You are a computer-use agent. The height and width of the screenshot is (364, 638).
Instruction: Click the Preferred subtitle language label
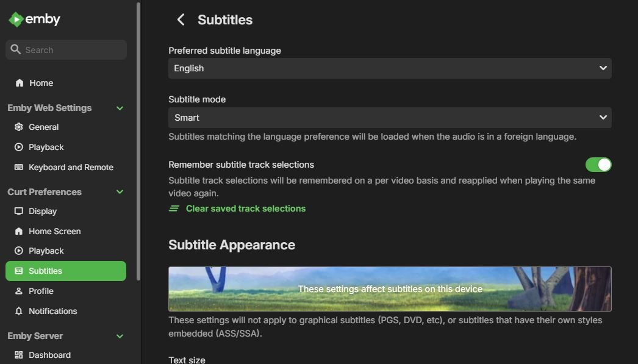coord(224,51)
